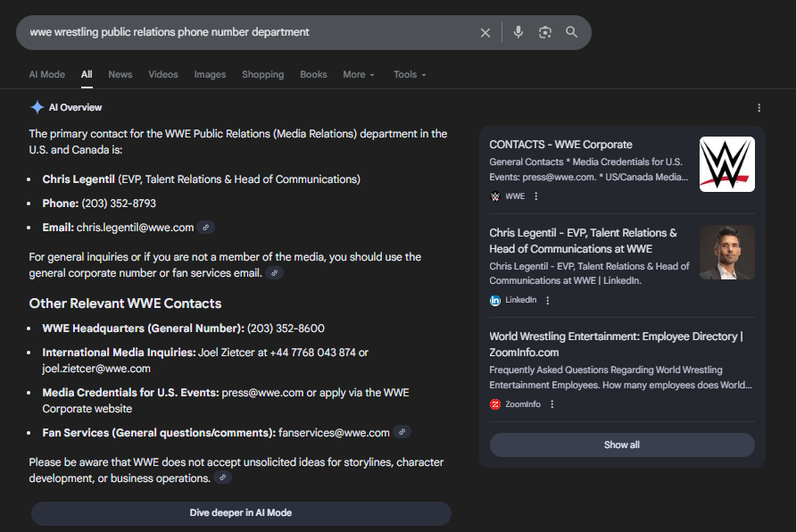Open three-dot menu next to ZoomInfo source
The image size is (796, 532).
pyautogui.click(x=551, y=404)
